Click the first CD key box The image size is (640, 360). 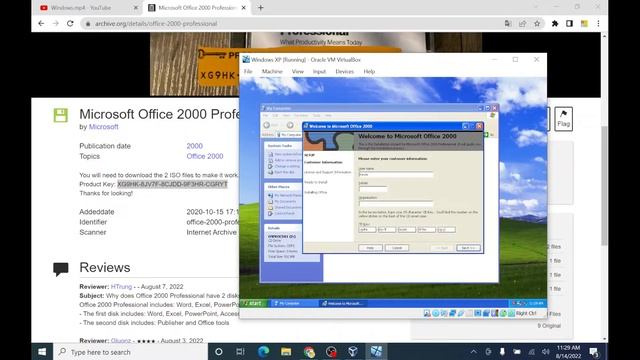pyautogui.click(x=367, y=230)
